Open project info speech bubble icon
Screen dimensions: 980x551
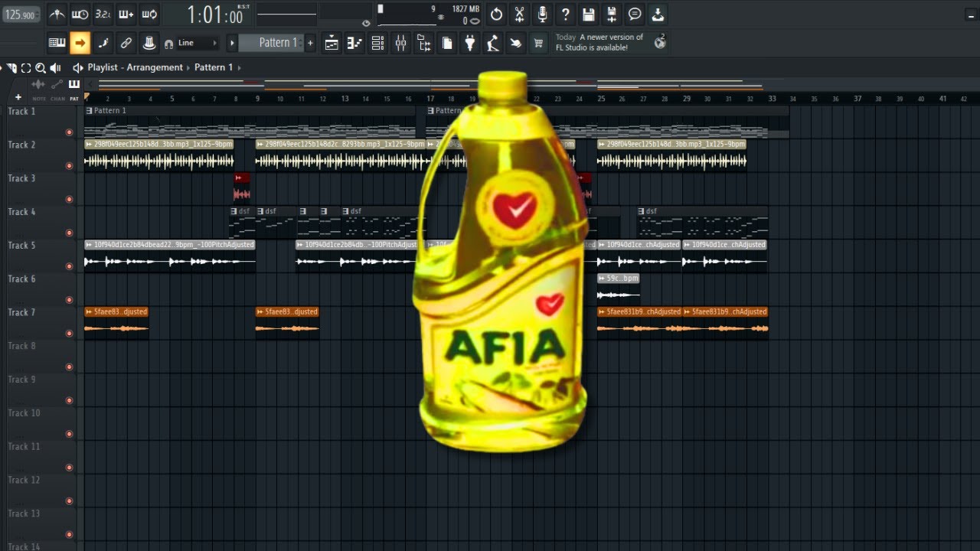pyautogui.click(x=635, y=14)
